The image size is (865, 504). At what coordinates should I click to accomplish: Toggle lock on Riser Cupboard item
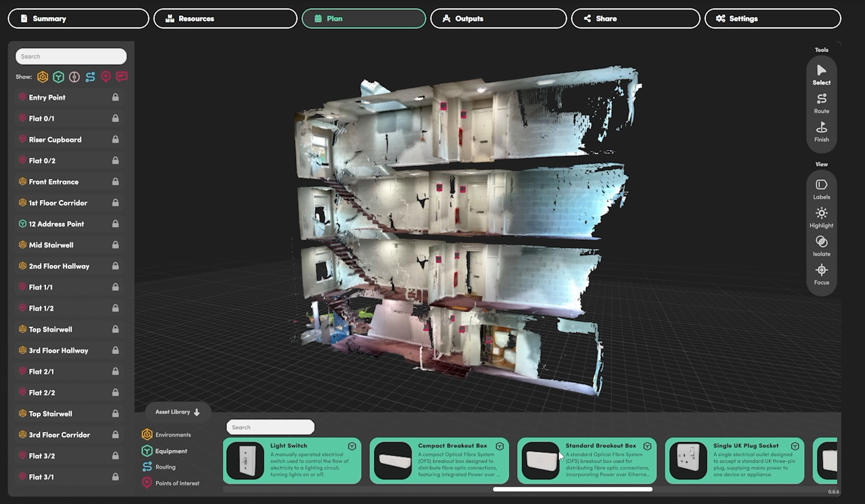pyautogui.click(x=115, y=140)
